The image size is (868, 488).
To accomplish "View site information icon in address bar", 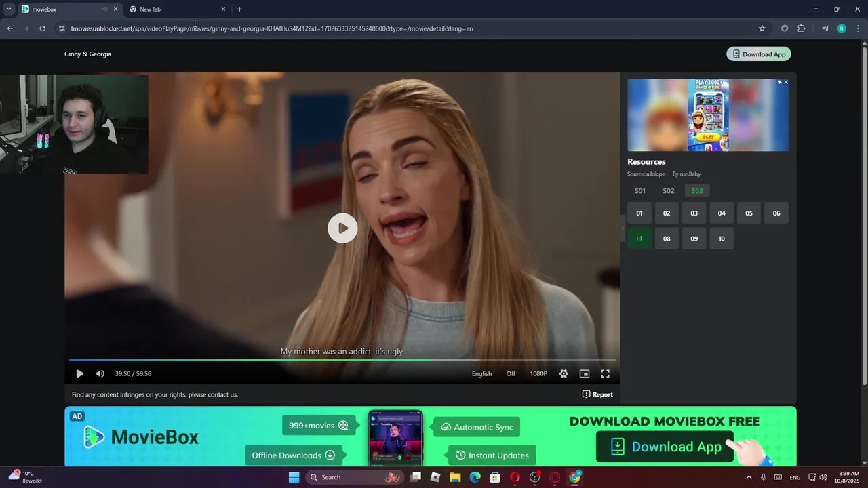I will pyautogui.click(x=62, y=28).
